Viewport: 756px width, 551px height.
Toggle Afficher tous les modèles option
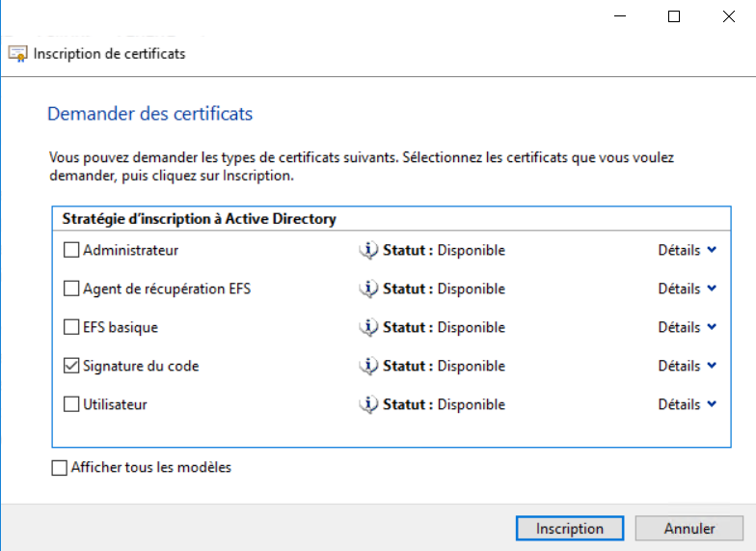pos(60,468)
